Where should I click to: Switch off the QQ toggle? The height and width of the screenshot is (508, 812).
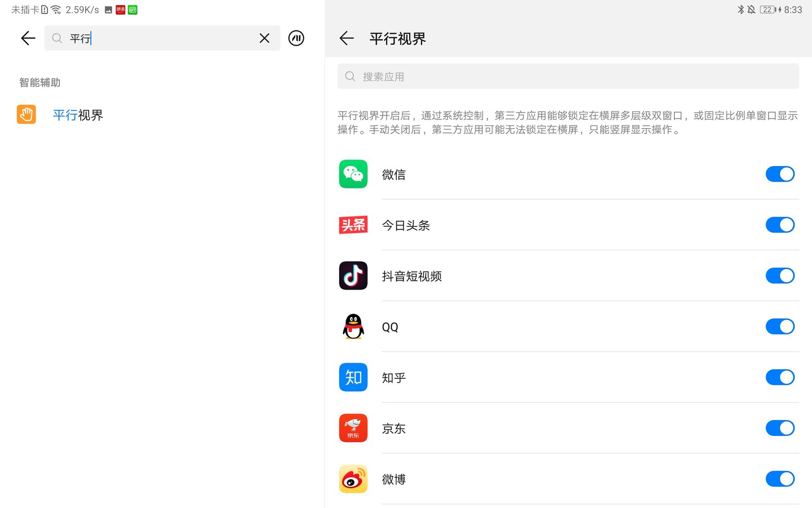pyautogui.click(x=780, y=327)
